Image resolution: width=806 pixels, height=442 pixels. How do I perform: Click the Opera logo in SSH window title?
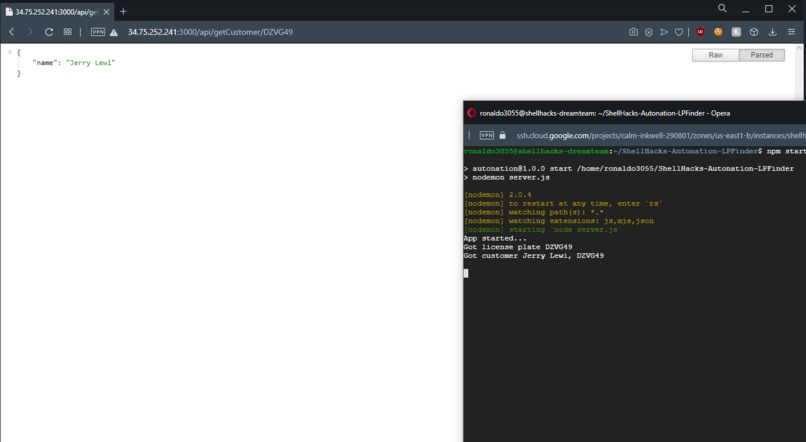pyautogui.click(x=471, y=113)
